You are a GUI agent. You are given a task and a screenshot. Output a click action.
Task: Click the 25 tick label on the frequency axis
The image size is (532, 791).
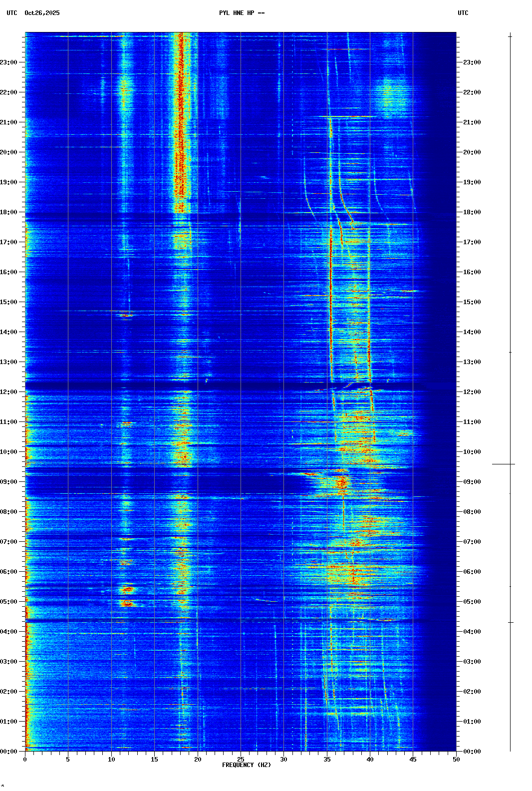tap(241, 760)
